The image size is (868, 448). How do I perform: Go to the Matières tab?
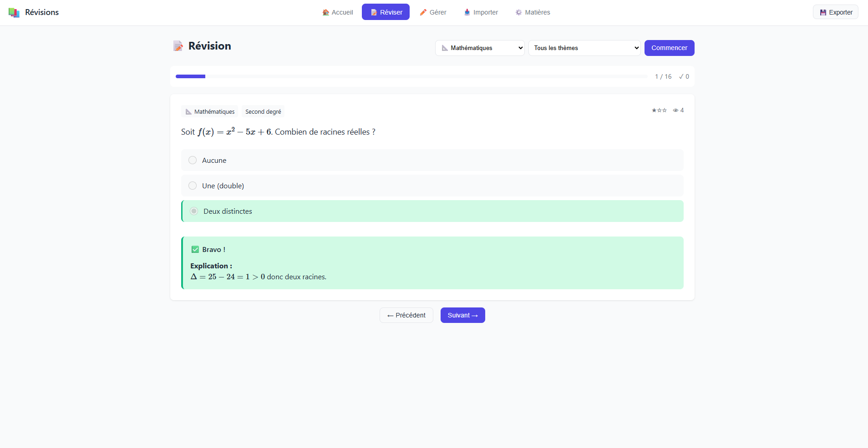point(533,12)
